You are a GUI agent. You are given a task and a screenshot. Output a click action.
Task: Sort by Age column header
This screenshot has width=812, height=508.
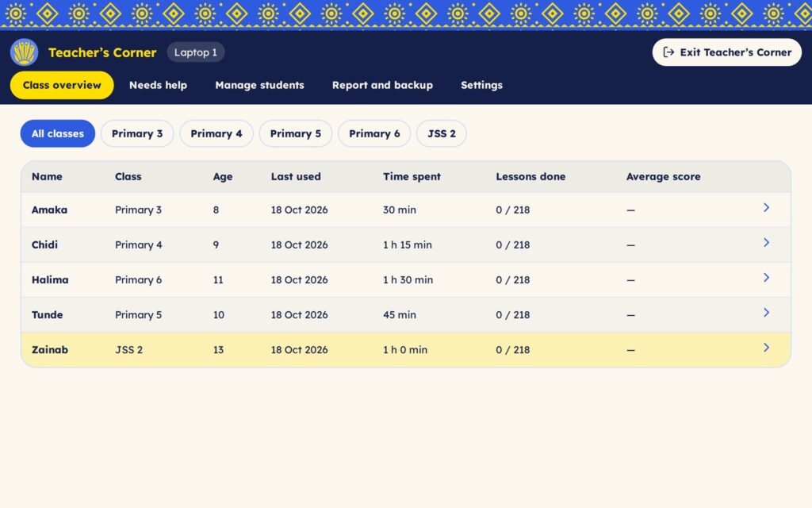tap(223, 177)
